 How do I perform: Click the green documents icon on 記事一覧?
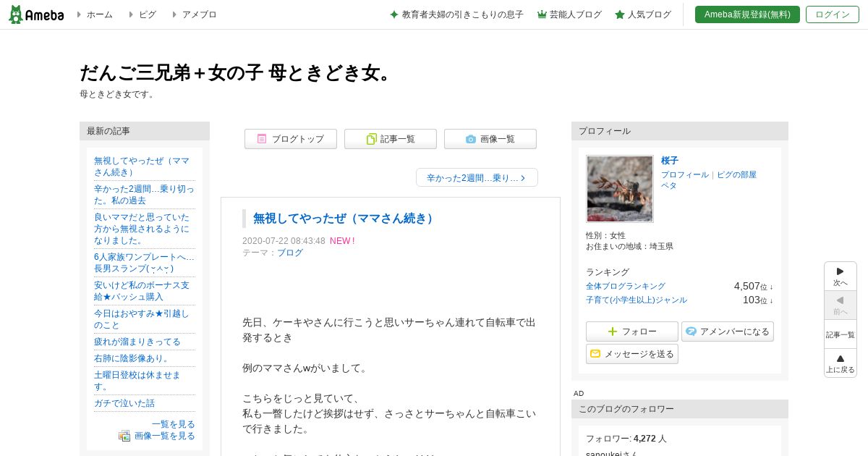click(x=372, y=139)
